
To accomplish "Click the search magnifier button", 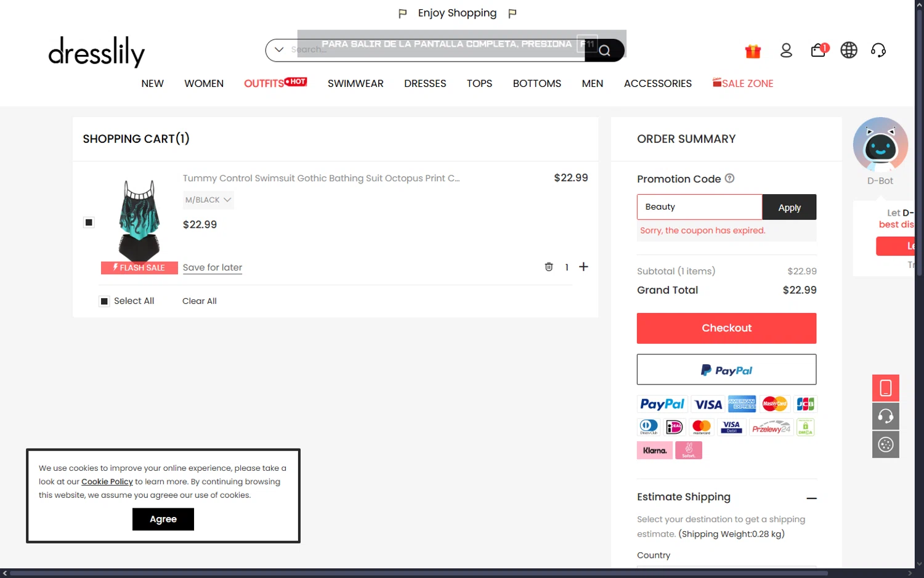I will (x=604, y=50).
